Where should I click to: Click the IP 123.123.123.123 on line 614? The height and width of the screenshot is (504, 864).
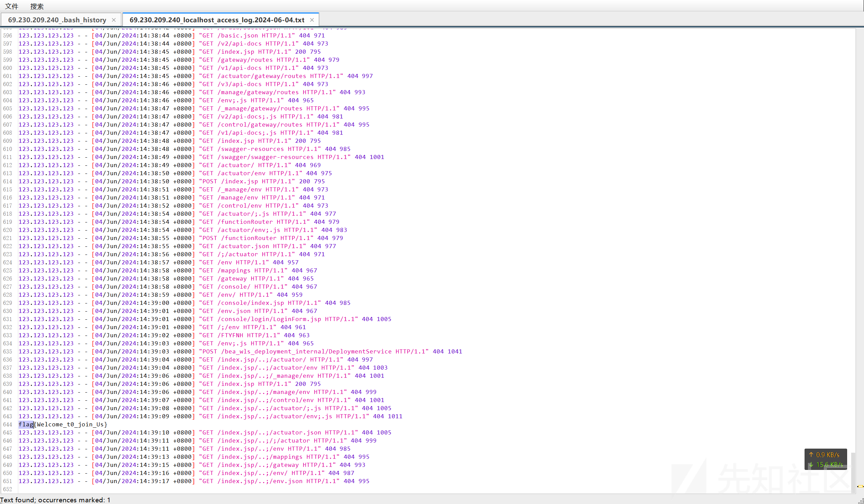(x=46, y=181)
